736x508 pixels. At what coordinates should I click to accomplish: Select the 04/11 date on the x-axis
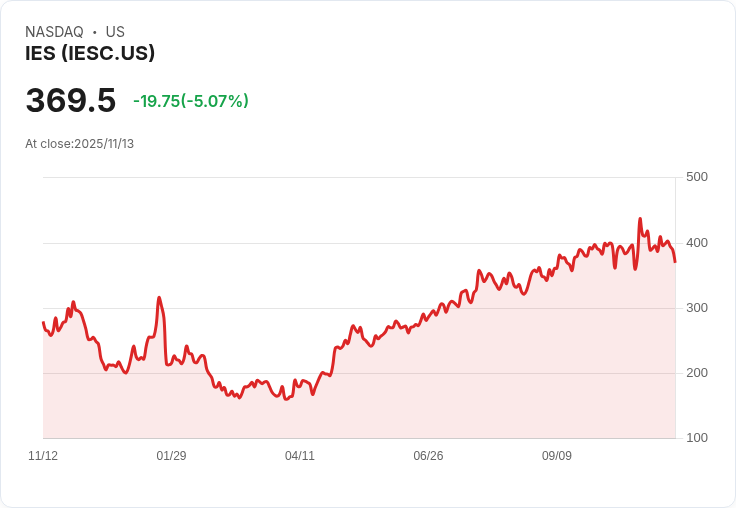click(x=300, y=456)
